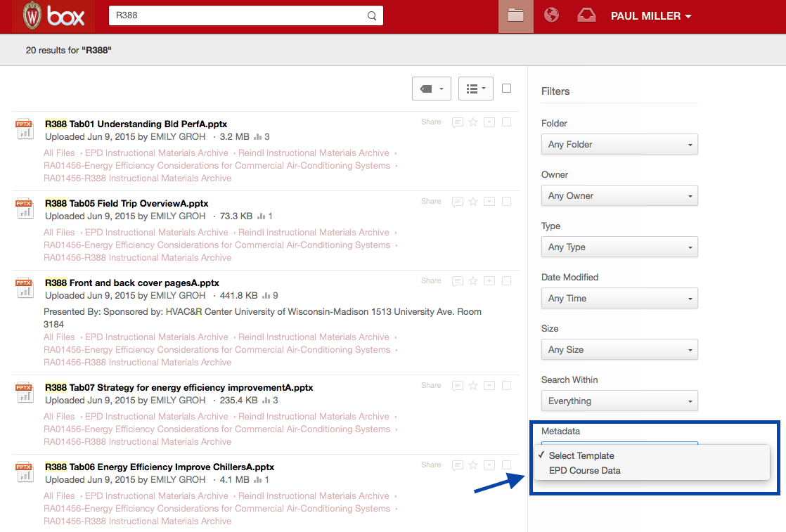
Task: Open more options for R388 Tab01 file
Action: click(x=489, y=122)
